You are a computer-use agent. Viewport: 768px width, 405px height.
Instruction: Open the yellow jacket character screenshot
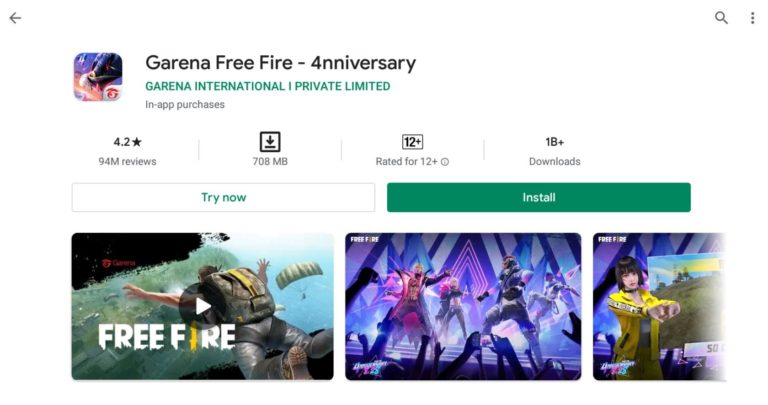point(659,307)
